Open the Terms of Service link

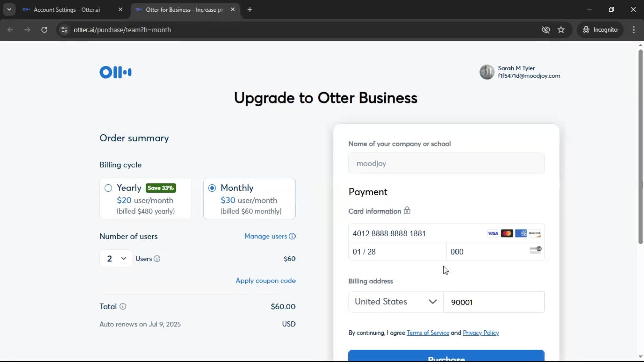point(428,333)
